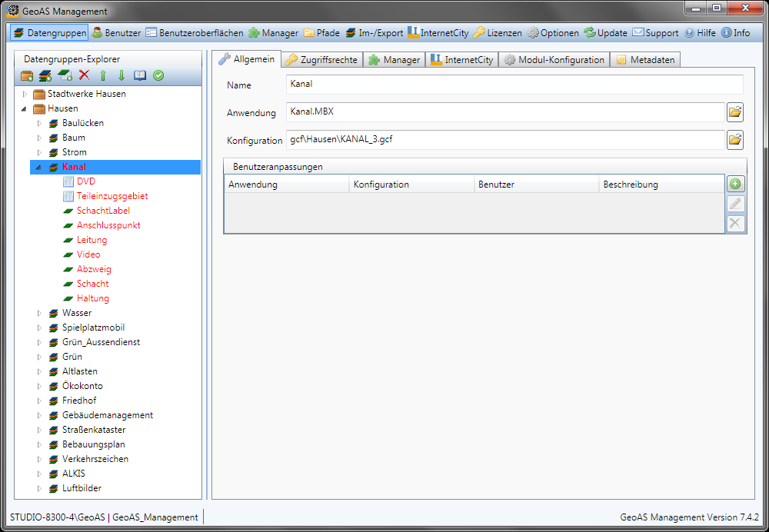Switch to the Modul-Konfiguration tab
The width and height of the screenshot is (769, 532).
tap(554, 60)
